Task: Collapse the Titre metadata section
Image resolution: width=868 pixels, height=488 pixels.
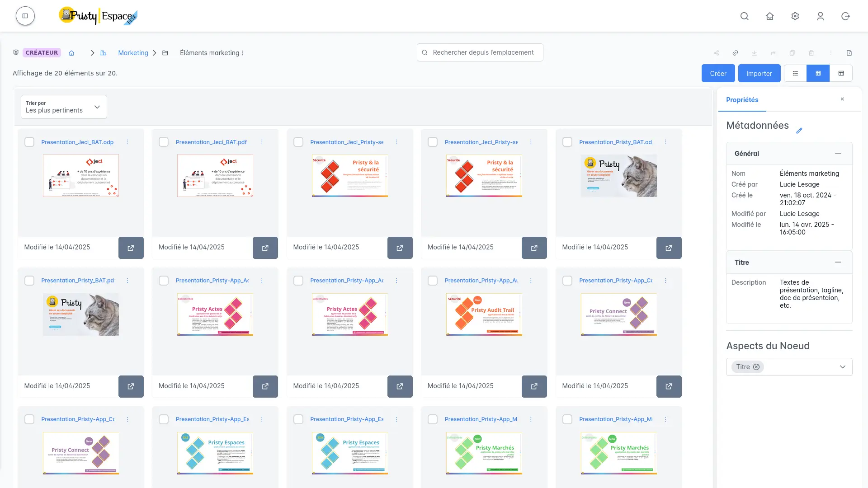Action: coord(838,262)
